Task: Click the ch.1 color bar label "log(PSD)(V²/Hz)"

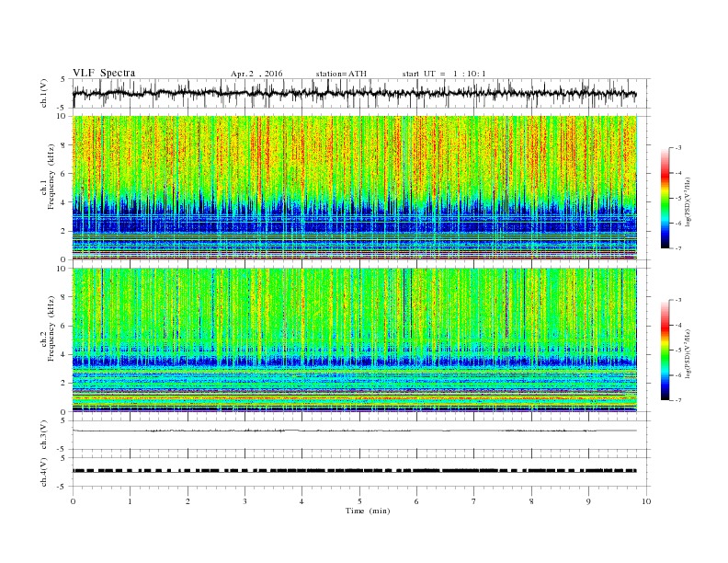Action: 688,202
